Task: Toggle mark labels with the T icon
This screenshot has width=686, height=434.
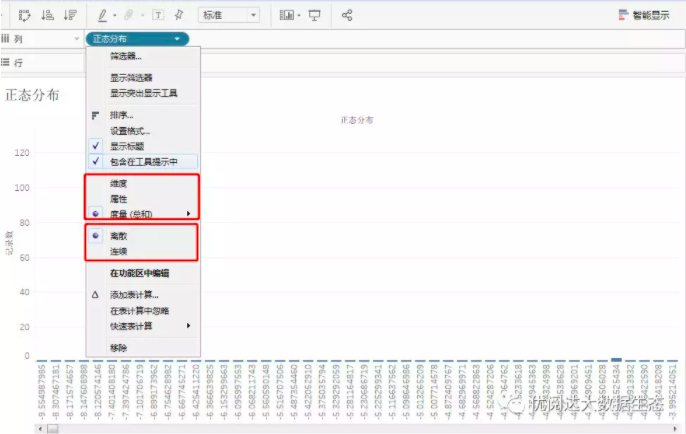Action: 159,15
